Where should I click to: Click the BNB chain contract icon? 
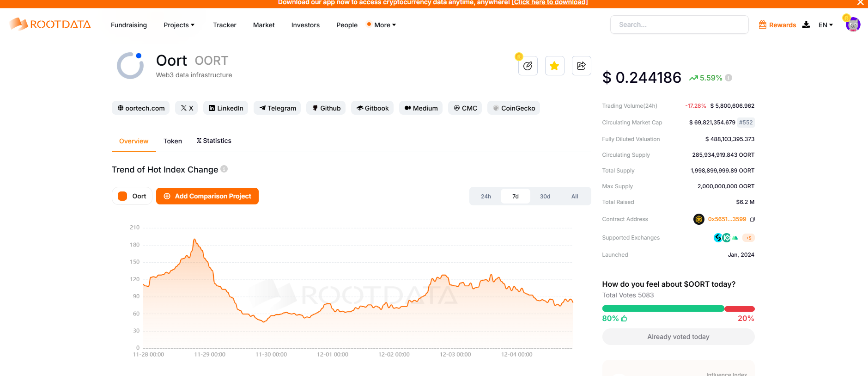(698, 219)
